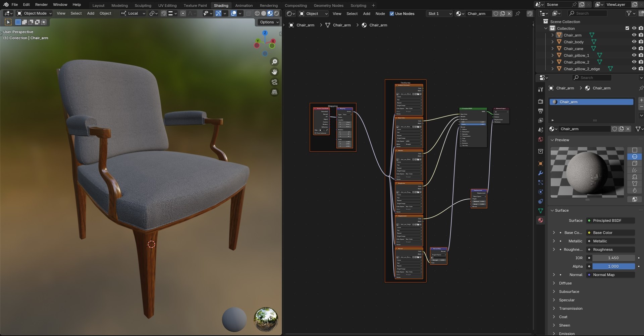Switch to the Geometry Nodes workspace tab
The width and height of the screenshot is (644, 336).
(x=328, y=5)
